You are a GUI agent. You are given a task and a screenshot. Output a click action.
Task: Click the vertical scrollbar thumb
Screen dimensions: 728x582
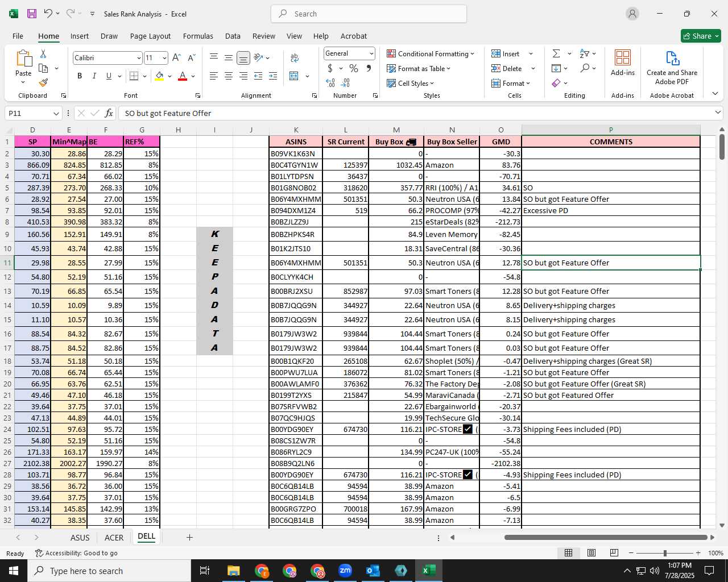(x=722, y=147)
